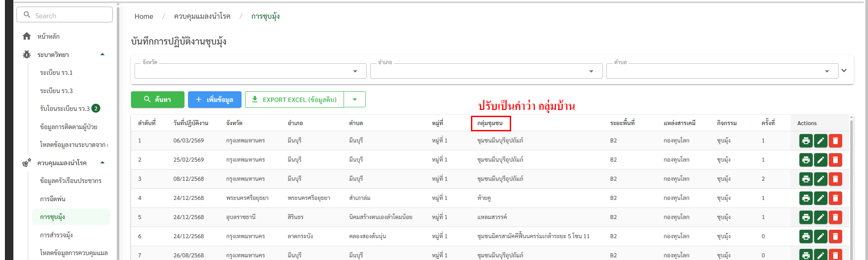Collapse the ควบคุมแมลงนำโรค sidebar section
The image size is (868, 260).
(x=102, y=162)
